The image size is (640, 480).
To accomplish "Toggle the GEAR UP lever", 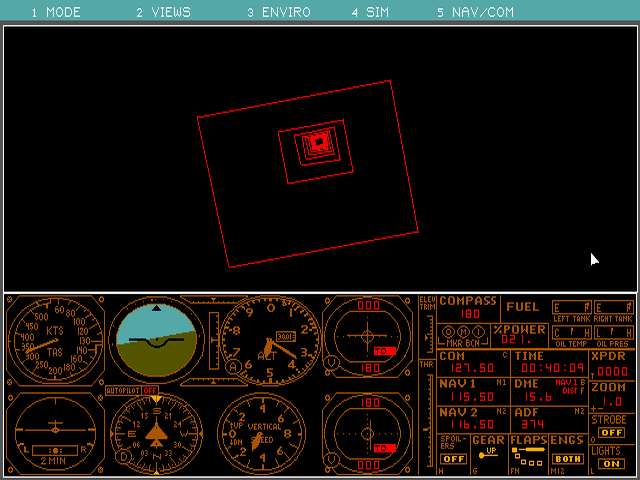I will click(488, 452).
